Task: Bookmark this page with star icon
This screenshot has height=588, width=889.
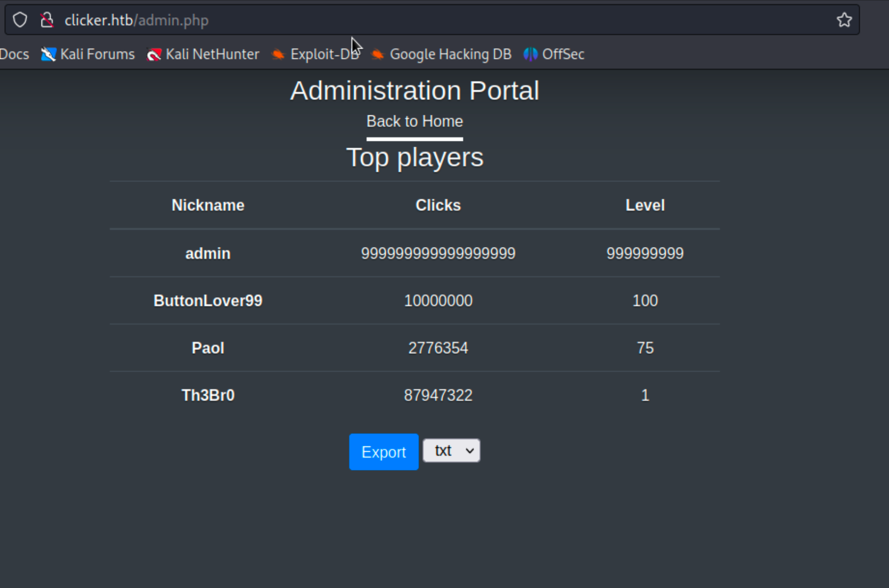Action: [x=844, y=20]
